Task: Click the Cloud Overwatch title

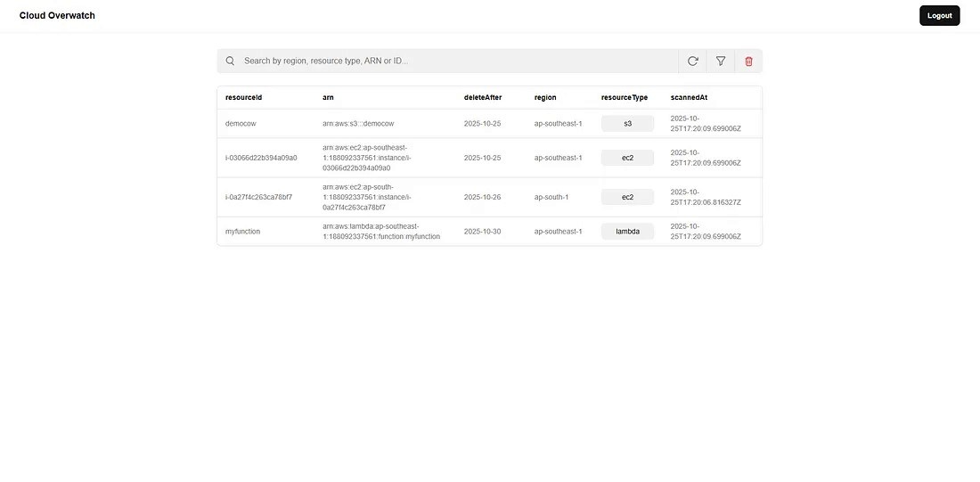Action: (58, 16)
